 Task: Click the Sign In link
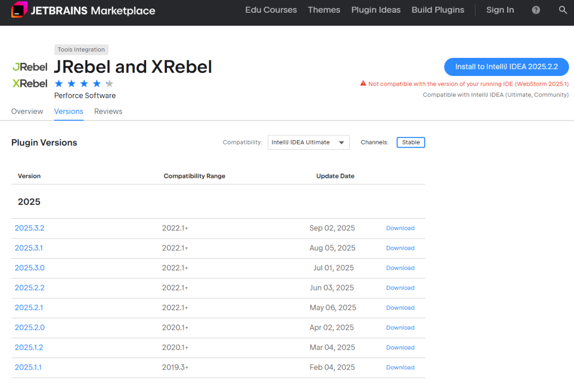click(500, 10)
